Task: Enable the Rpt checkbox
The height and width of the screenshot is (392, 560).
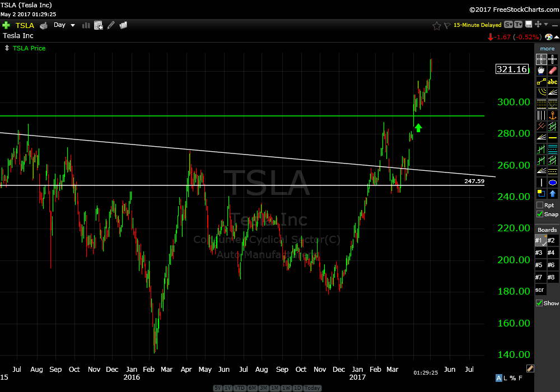Action: [x=540, y=205]
